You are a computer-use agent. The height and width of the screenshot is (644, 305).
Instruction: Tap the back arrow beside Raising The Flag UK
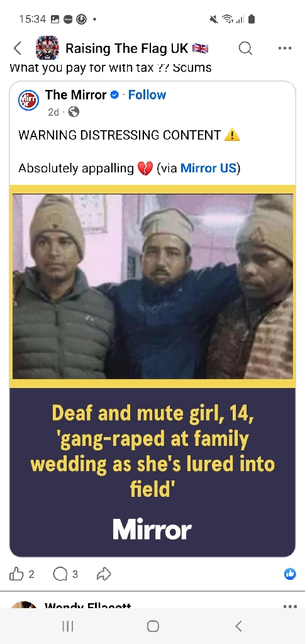pos(17,48)
